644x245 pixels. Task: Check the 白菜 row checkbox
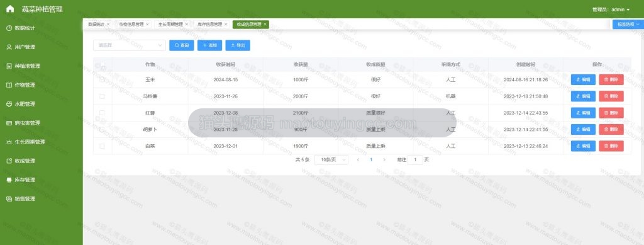[103, 146]
